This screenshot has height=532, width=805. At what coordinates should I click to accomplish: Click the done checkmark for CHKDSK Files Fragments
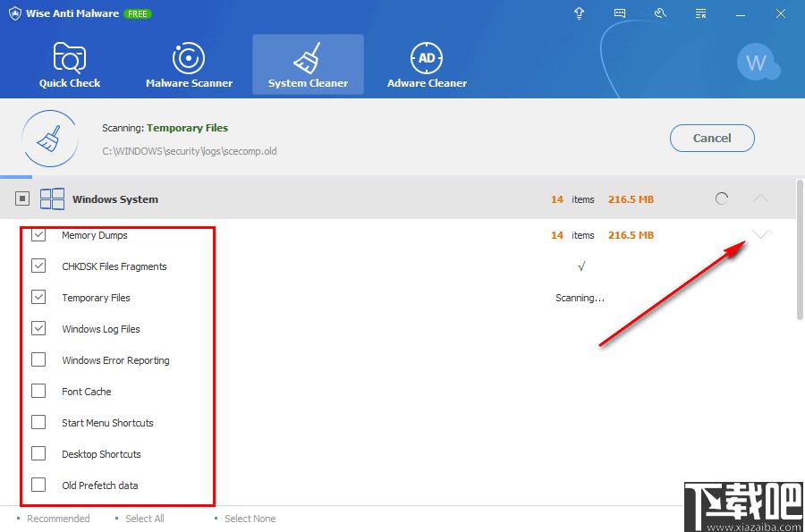point(581,266)
